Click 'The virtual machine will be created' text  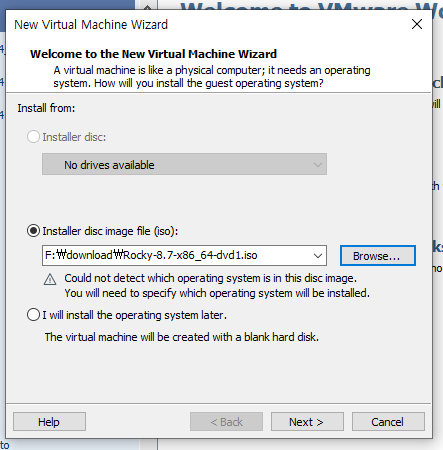[x=182, y=337]
